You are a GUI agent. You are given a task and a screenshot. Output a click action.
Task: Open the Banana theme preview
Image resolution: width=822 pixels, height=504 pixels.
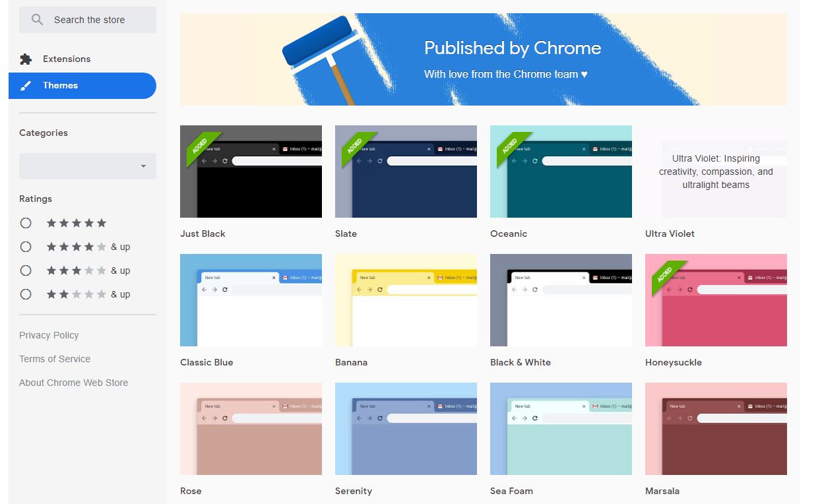click(406, 300)
